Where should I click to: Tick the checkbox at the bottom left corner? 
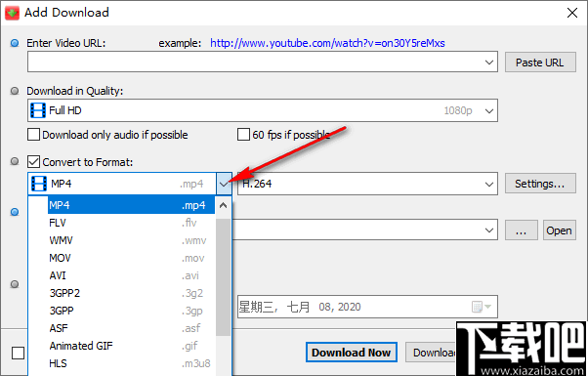(18, 354)
